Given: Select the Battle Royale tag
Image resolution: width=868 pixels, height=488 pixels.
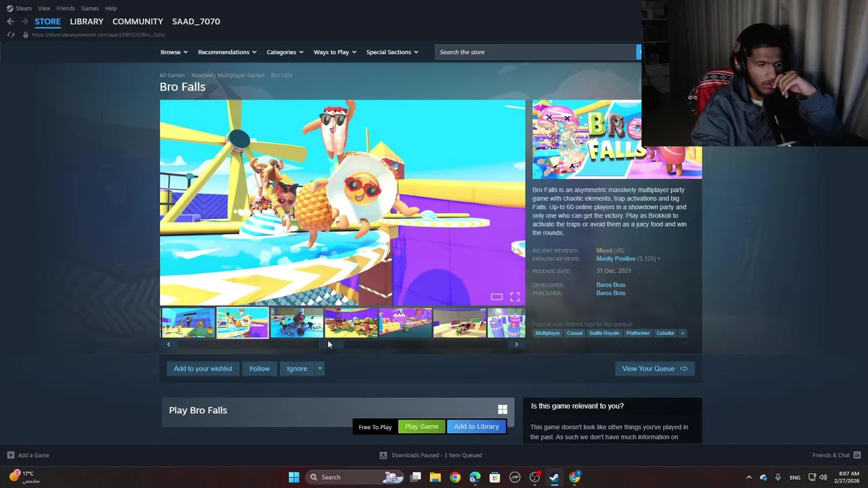Looking at the screenshot, I should [604, 333].
